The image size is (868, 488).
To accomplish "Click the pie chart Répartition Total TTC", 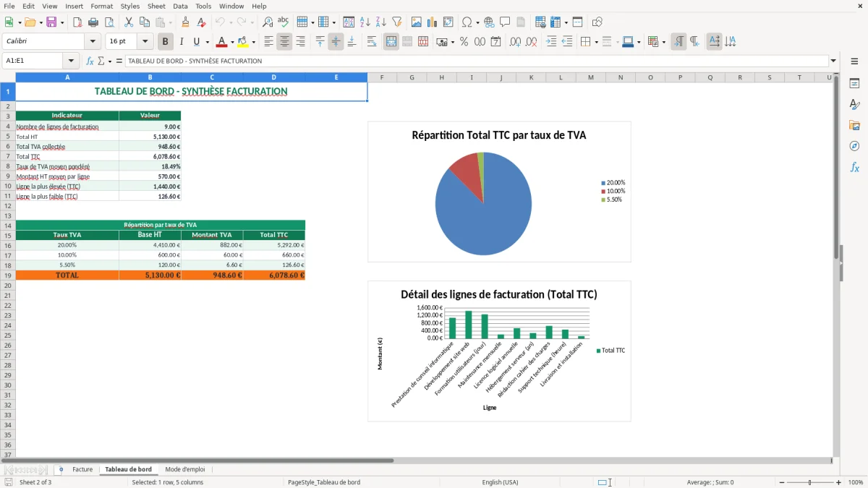I will click(499, 192).
